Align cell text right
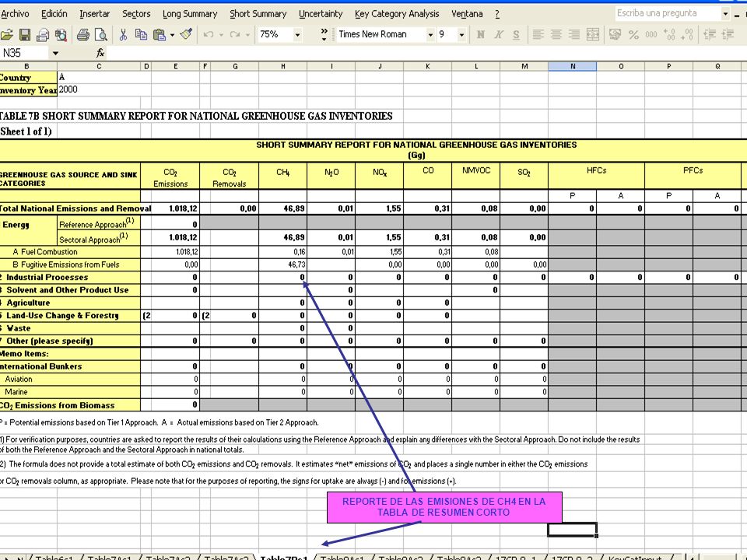 tap(574, 34)
